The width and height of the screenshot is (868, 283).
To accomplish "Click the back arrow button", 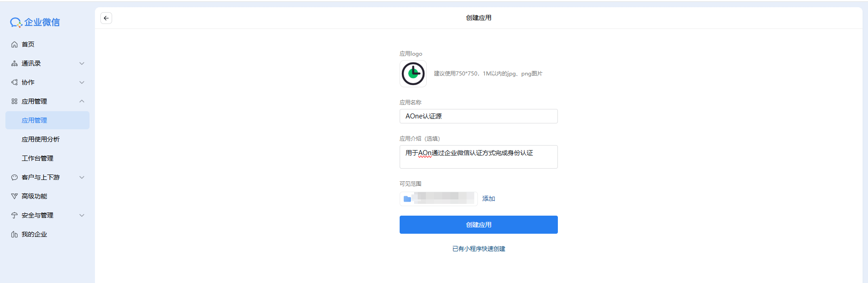I will [106, 18].
